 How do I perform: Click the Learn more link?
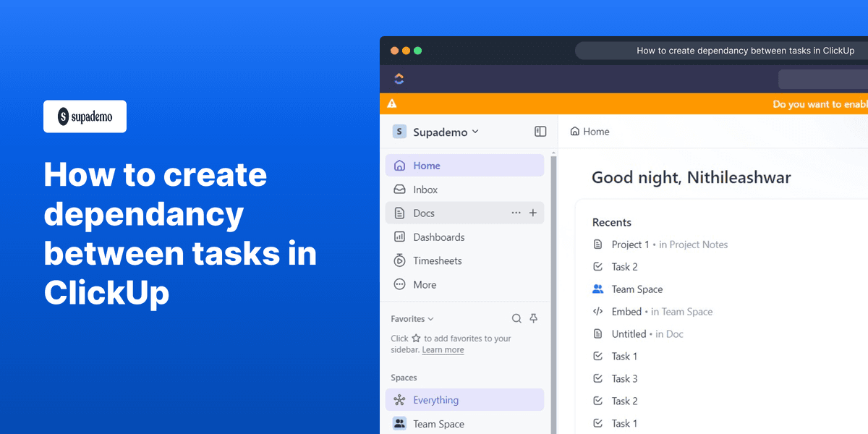[443, 349]
